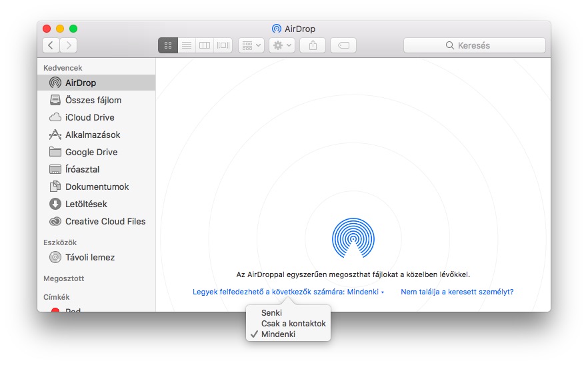Expand the discoverability setting dropdown

[x=288, y=292]
